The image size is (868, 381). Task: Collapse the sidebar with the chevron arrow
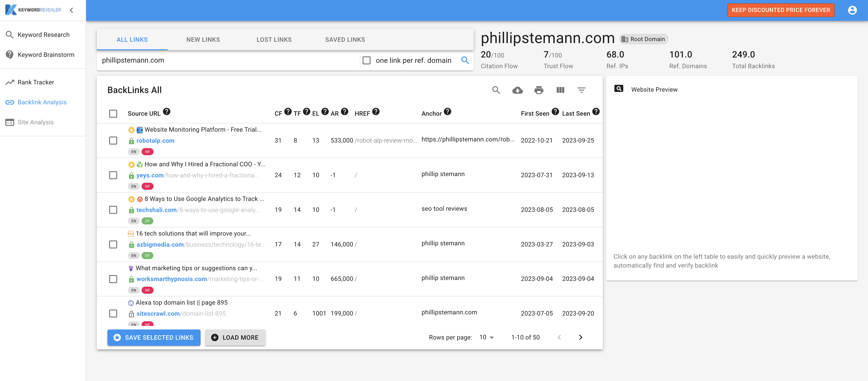pyautogui.click(x=71, y=10)
